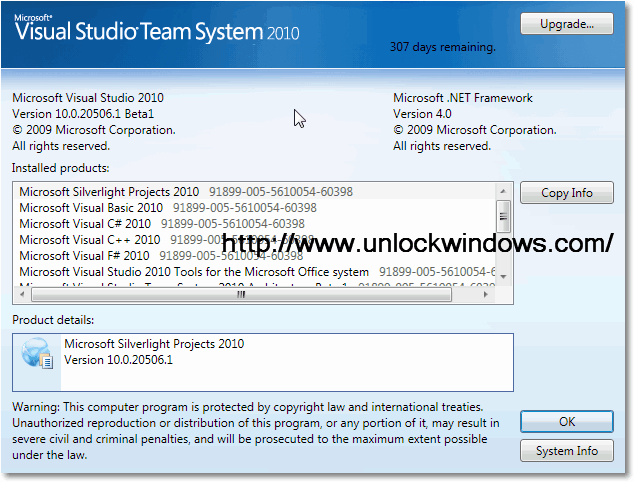Confirm the dialog with OK
Image resolution: width=634 pixels, height=482 pixels.
(566, 422)
